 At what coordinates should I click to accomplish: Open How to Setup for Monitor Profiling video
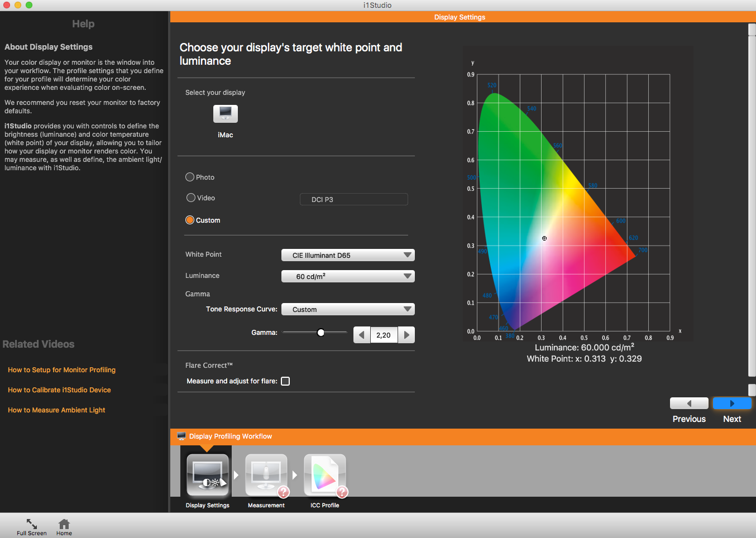(x=61, y=370)
